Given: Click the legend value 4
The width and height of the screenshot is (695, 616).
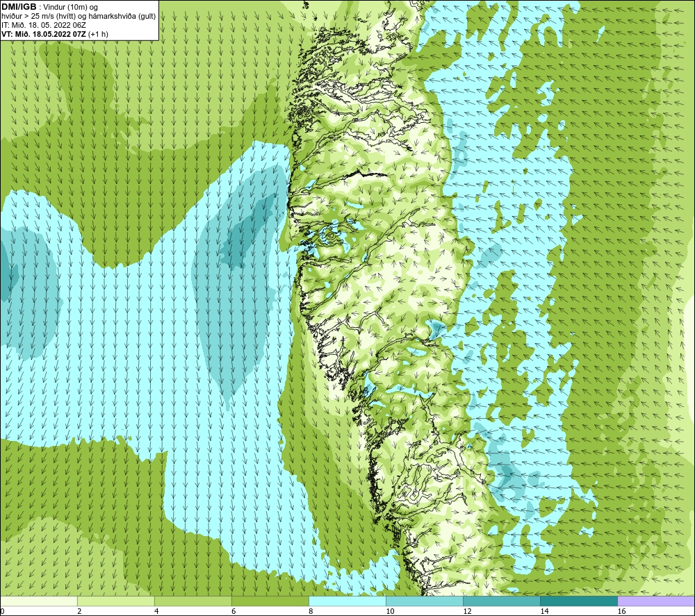Looking at the screenshot, I should click(x=156, y=612).
